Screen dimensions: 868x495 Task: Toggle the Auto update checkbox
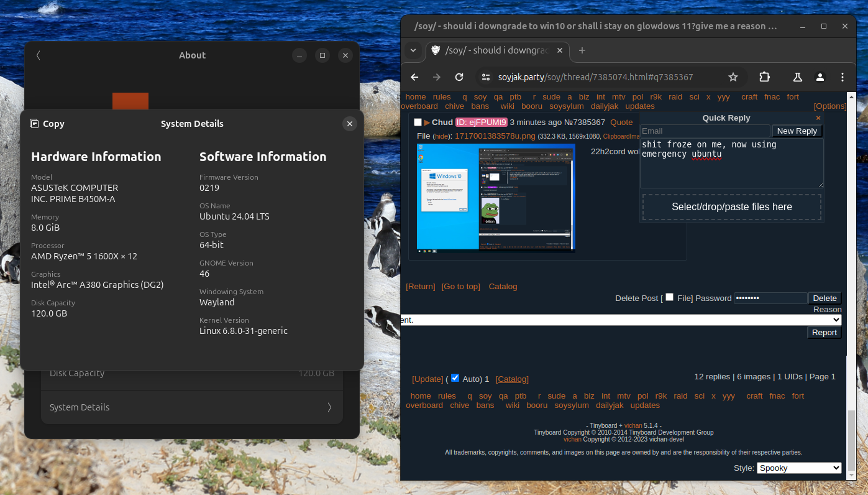click(455, 378)
